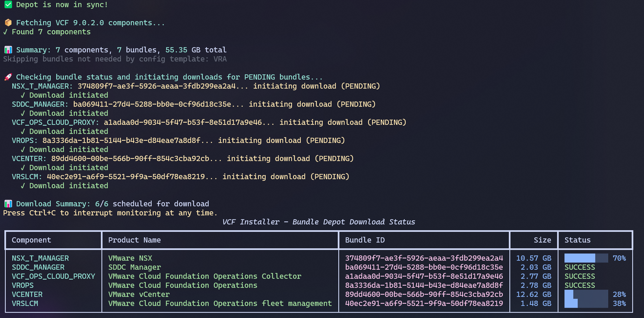This screenshot has width=644, height=318.
Task: Click bundle ID ba069411-27d4-5288-bb0e-0cf96d18c35e in table
Action: [x=424, y=267]
